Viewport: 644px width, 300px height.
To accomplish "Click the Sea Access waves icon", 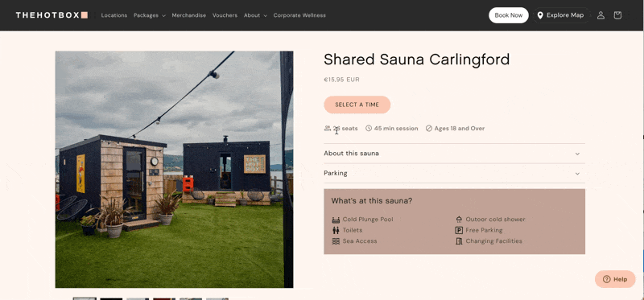I will [x=336, y=241].
